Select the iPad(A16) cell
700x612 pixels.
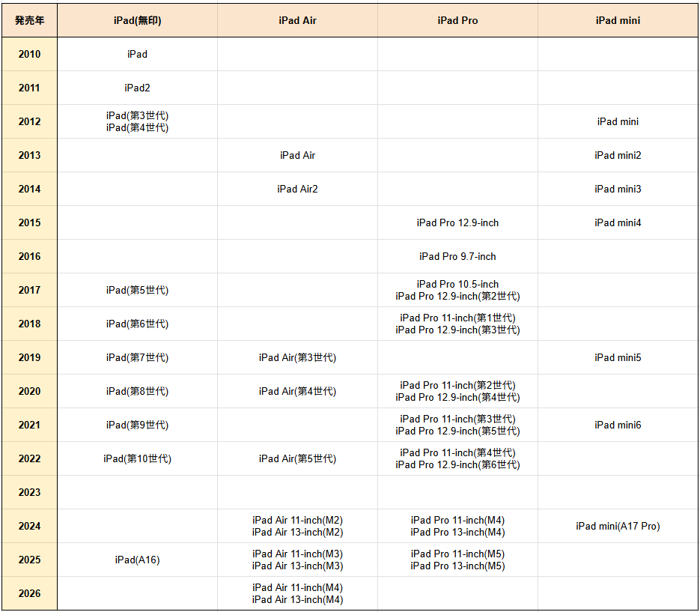(x=137, y=560)
